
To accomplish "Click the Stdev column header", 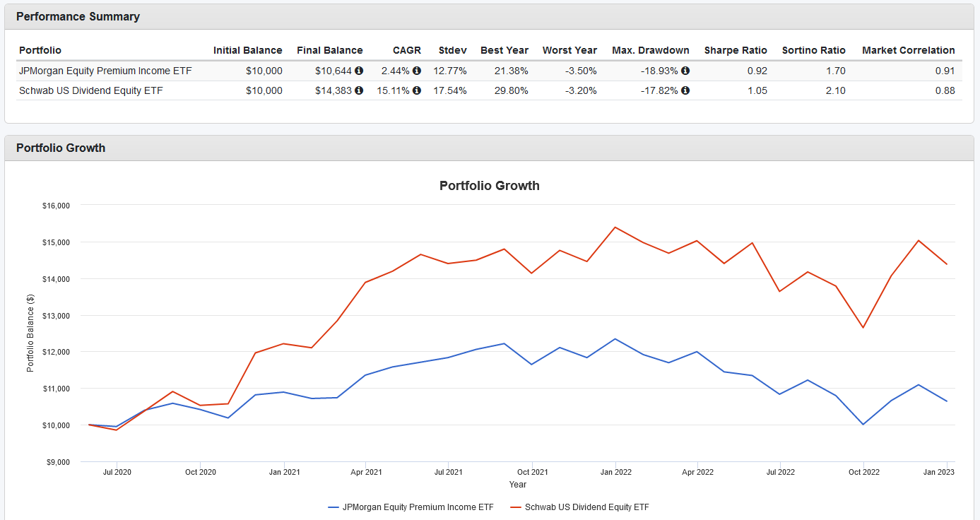I will 452,50.
